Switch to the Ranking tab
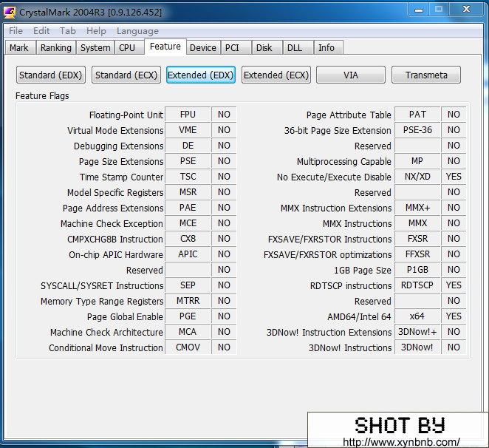 (x=56, y=48)
